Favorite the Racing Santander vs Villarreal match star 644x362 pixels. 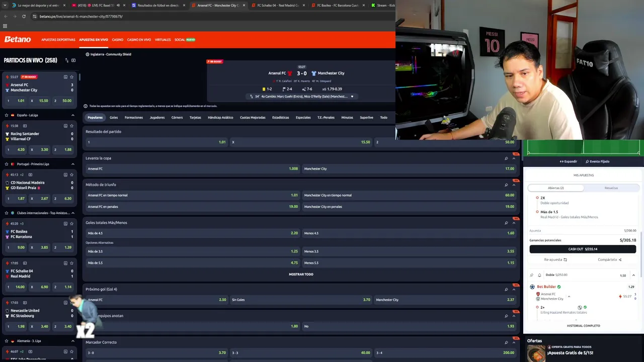(x=72, y=126)
